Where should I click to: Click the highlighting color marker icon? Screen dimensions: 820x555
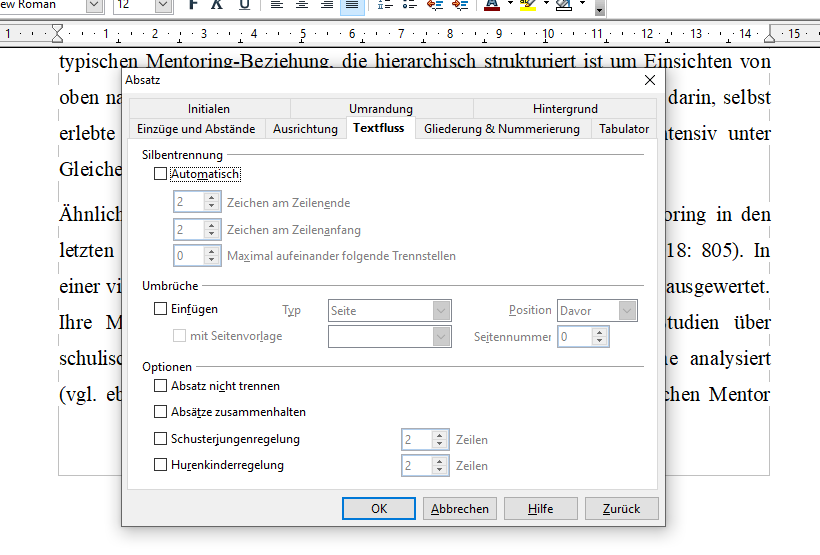tap(528, 5)
